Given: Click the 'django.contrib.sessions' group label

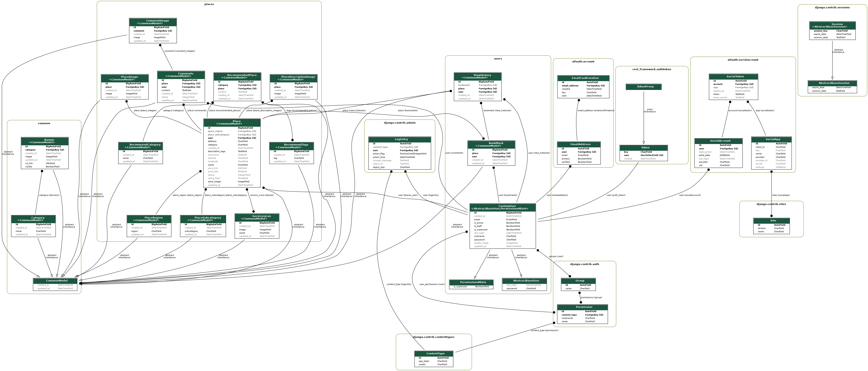Looking at the screenshot, I should click(832, 7).
